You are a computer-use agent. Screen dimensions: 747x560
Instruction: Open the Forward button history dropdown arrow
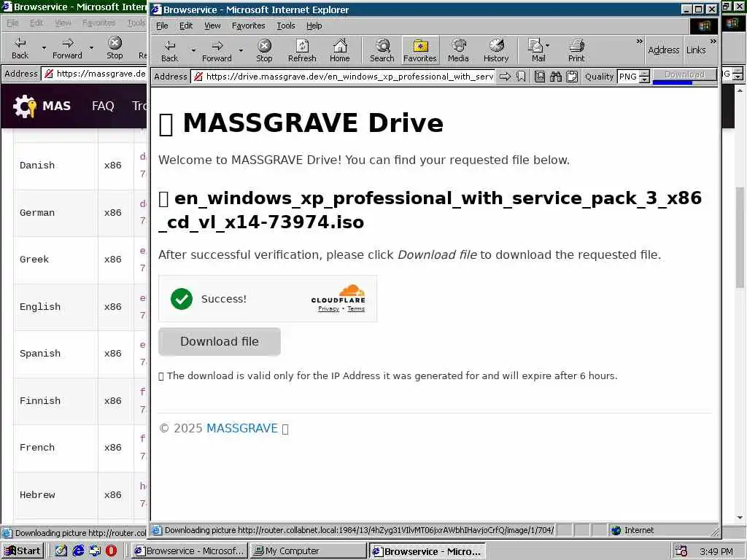click(x=241, y=50)
